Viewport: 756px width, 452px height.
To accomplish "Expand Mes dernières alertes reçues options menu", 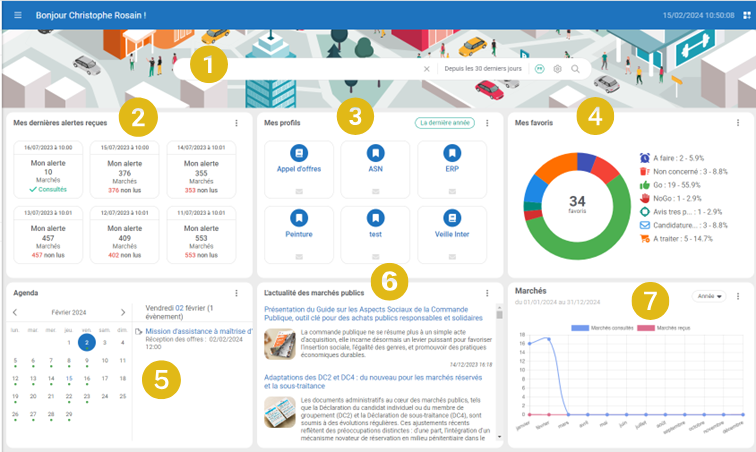I will [x=236, y=123].
